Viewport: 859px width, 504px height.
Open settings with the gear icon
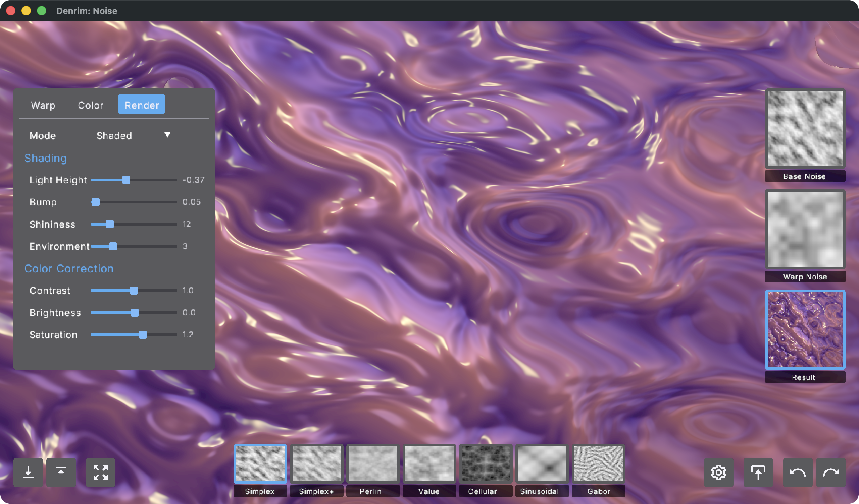718,472
